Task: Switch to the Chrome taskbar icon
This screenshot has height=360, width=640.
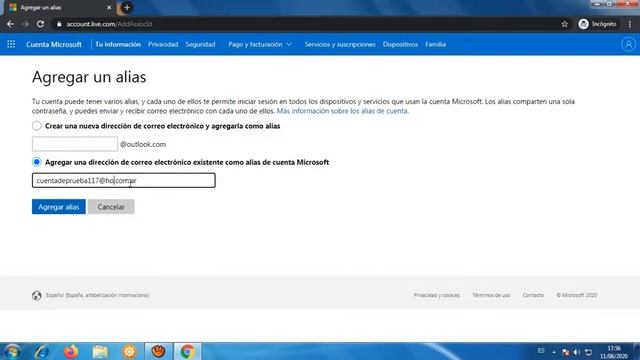Action: click(188, 351)
